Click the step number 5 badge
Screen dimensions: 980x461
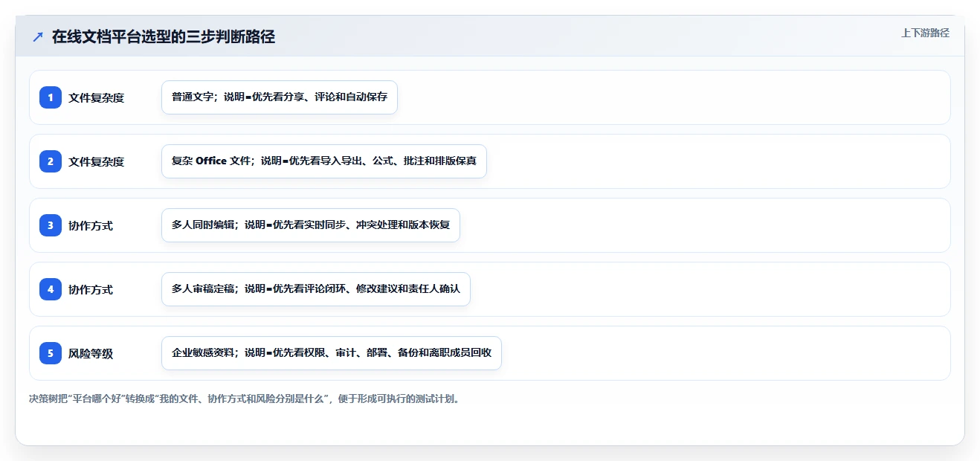[x=51, y=353]
